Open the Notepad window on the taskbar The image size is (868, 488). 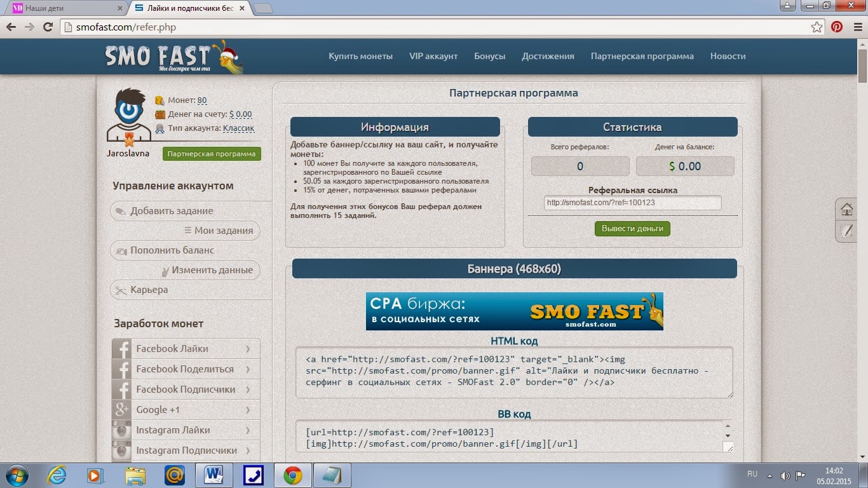tap(332, 475)
